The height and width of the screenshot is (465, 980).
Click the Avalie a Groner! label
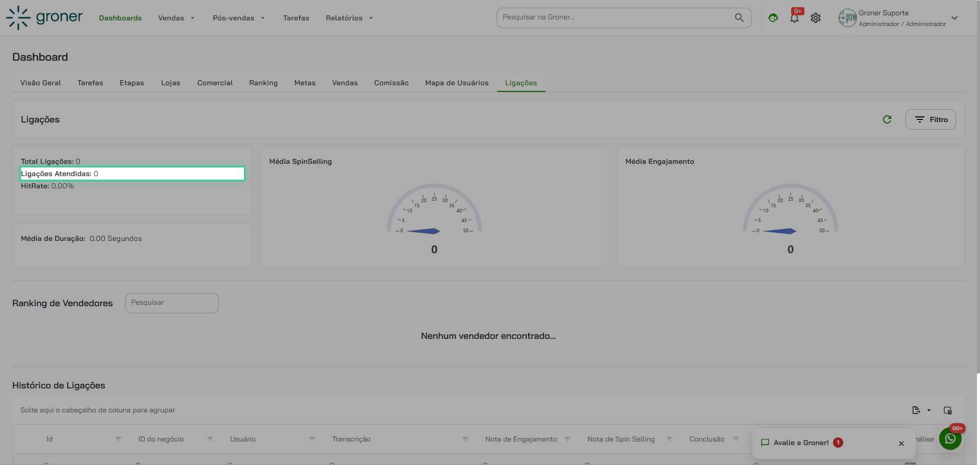[801, 443]
